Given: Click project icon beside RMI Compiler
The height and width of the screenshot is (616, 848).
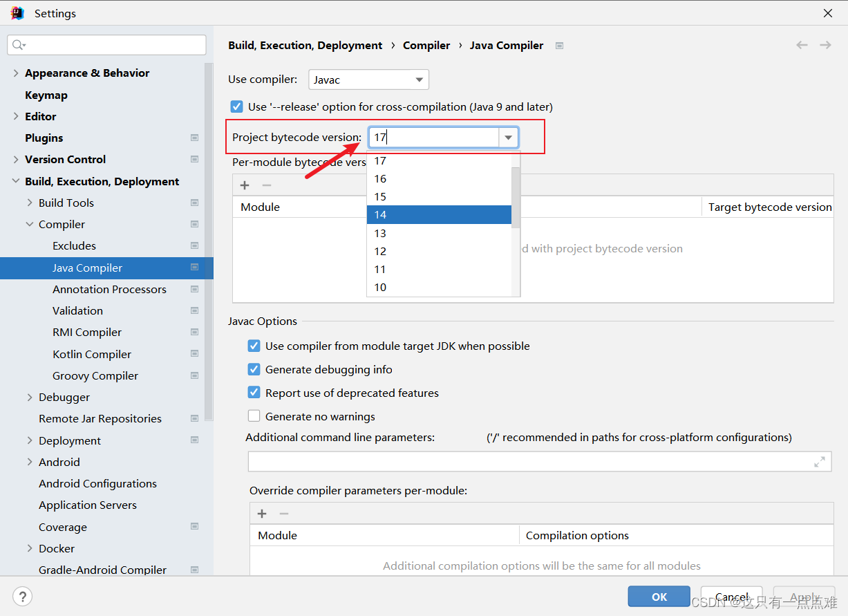Looking at the screenshot, I should point(194,333).
